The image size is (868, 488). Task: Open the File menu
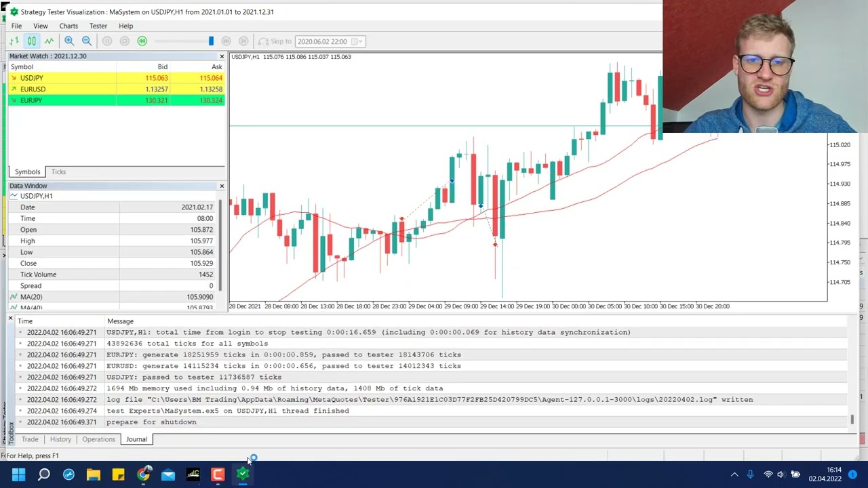coord(16,26)
